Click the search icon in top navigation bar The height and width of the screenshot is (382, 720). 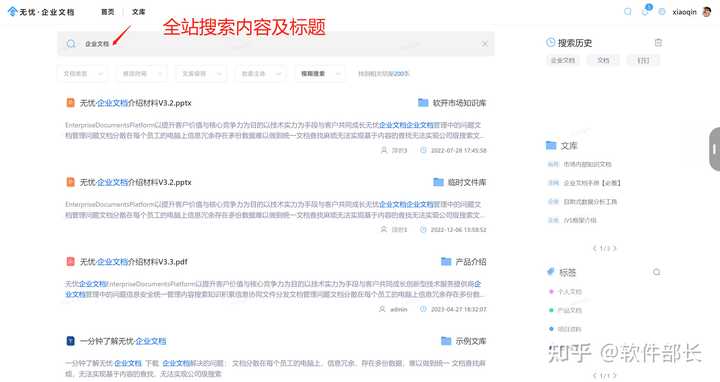pyautogui.click(x=627, y=12)
